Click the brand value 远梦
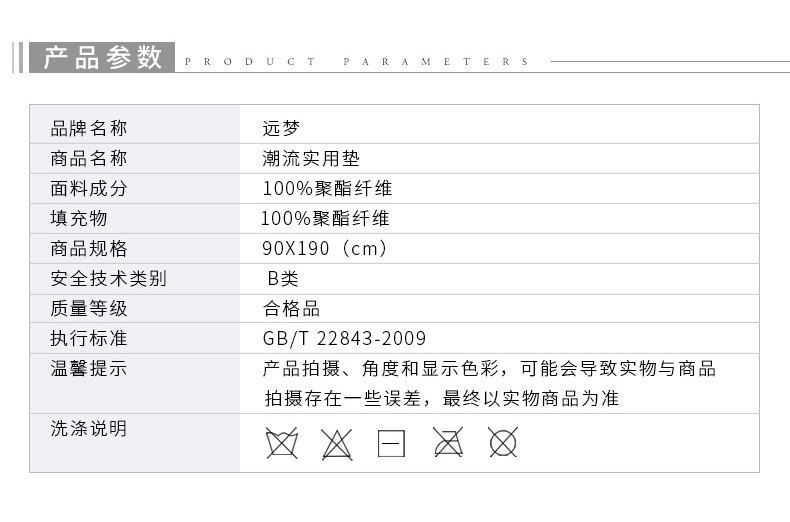Screen dimensions: 790x522 280,128
